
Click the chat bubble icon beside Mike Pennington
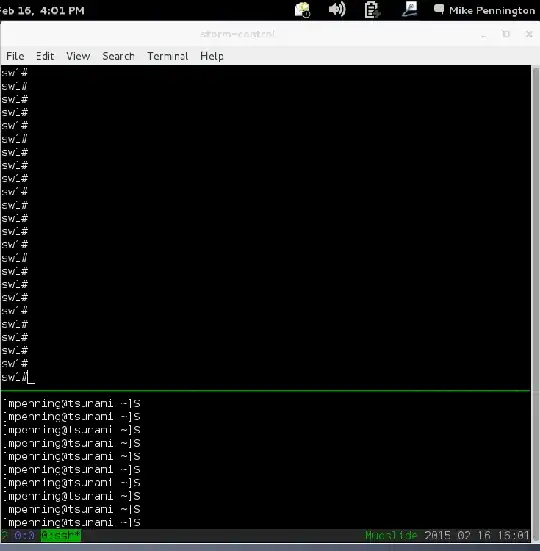[439, 9]
